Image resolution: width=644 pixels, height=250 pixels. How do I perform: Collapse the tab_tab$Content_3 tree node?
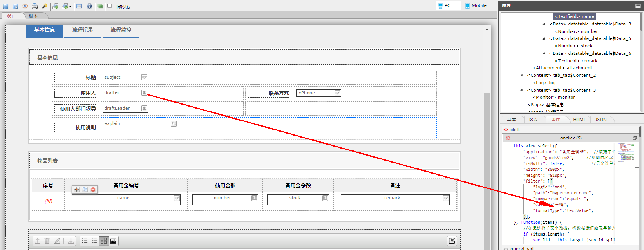[521, 90]
